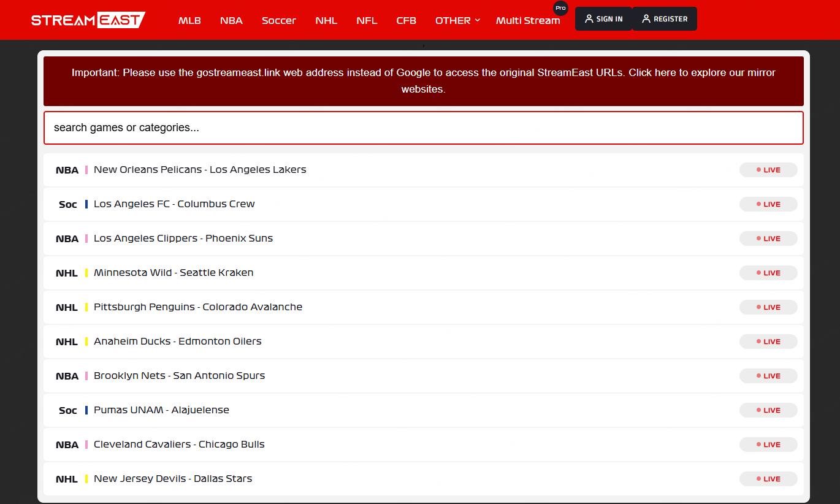Focus the search games or categories field
840x504 pixels.
(x=423, y=128)
